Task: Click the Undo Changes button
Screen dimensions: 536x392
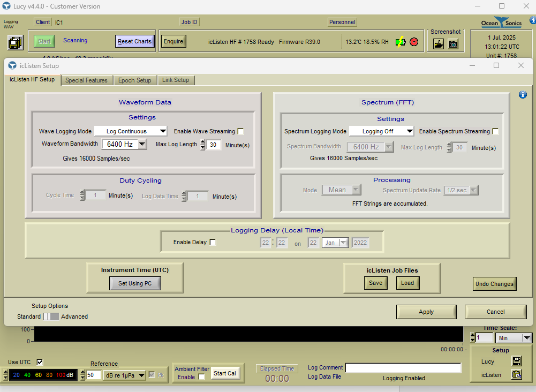Action: (494, 284)
